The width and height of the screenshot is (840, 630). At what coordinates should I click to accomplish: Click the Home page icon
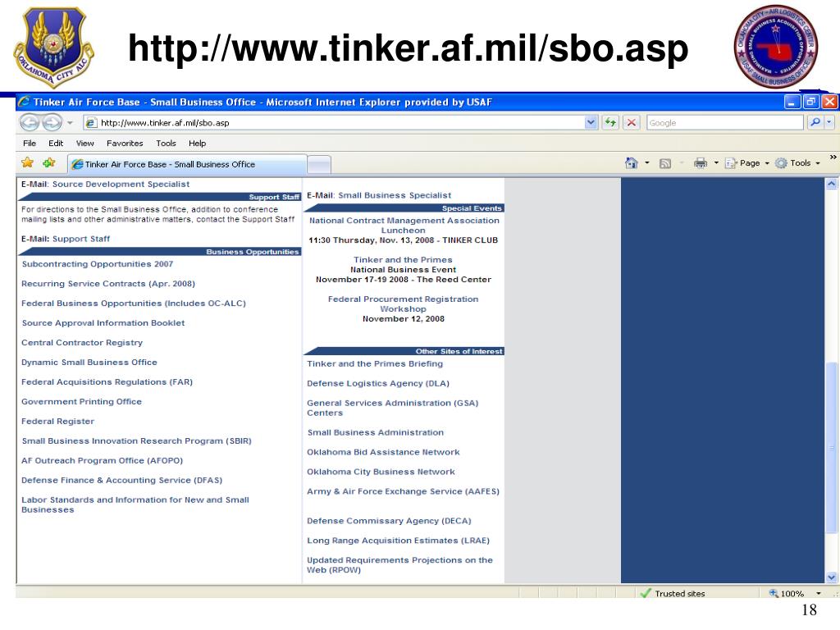[x=632, y=163]
